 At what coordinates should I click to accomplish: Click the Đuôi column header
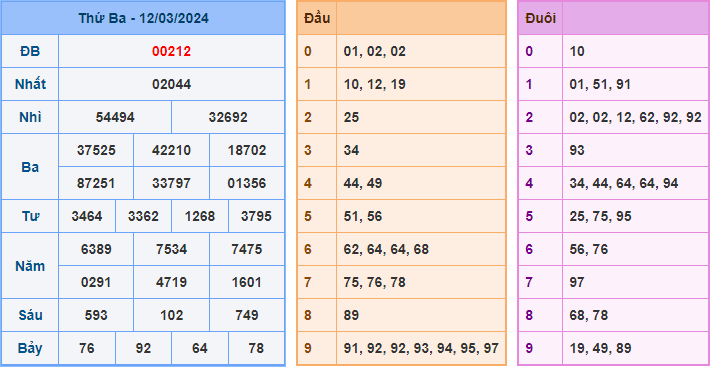(x=540, y=19)
